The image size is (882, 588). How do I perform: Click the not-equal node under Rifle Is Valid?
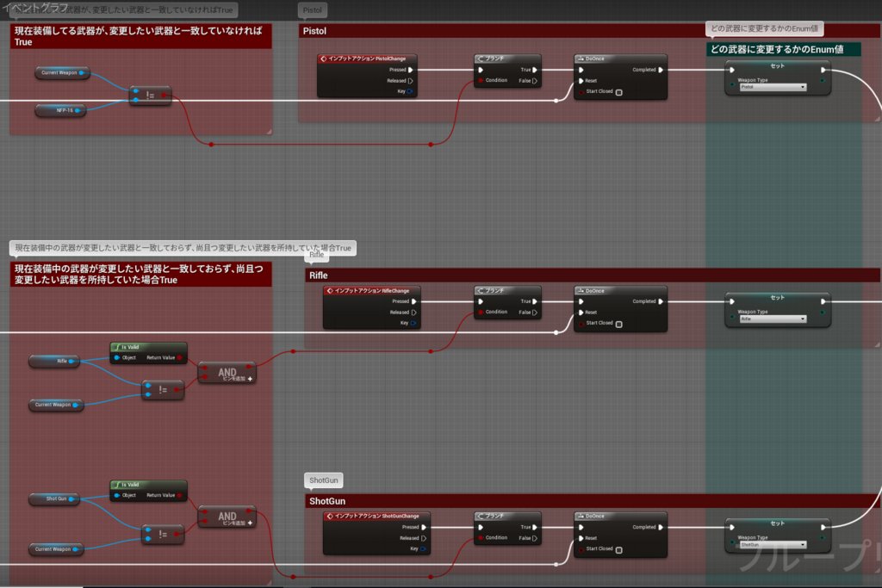pyautogui.click(x=163, y=390)
